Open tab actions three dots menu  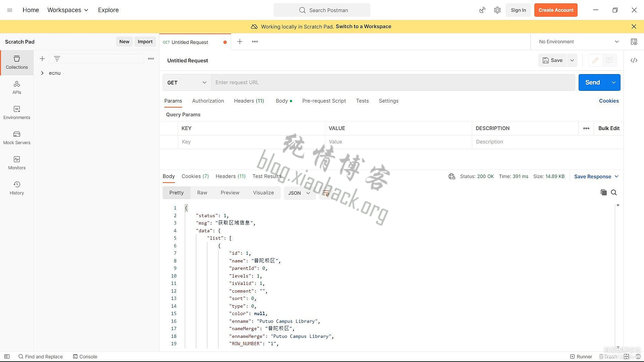255,42
